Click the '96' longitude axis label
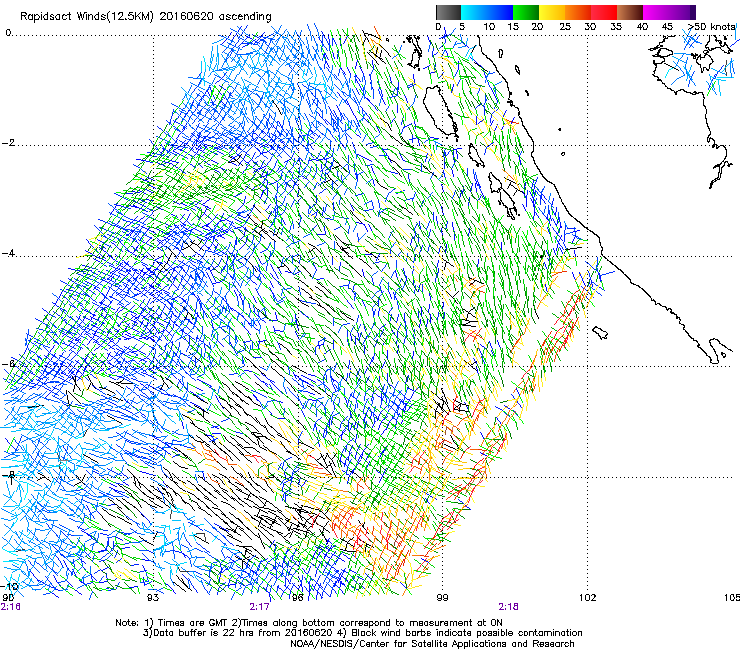 click(297, 598)
